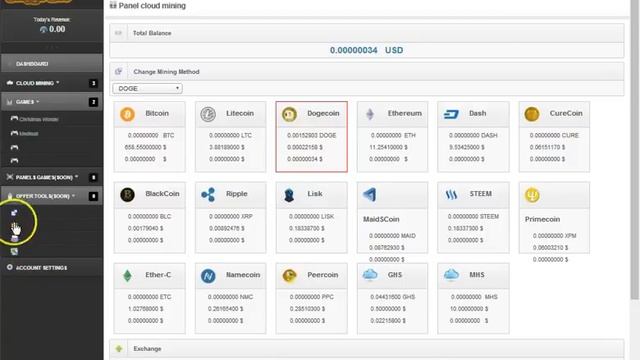This screenshot has height=360, width=640.
Task: Click the STEEM logo icon
Action: [451, 195]
